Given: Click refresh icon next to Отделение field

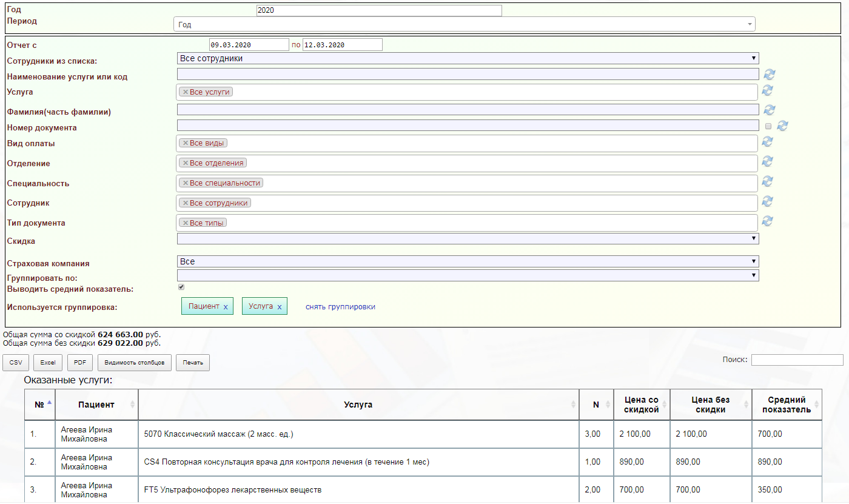Looking at the screenshot, I should [x=767, y=161].
